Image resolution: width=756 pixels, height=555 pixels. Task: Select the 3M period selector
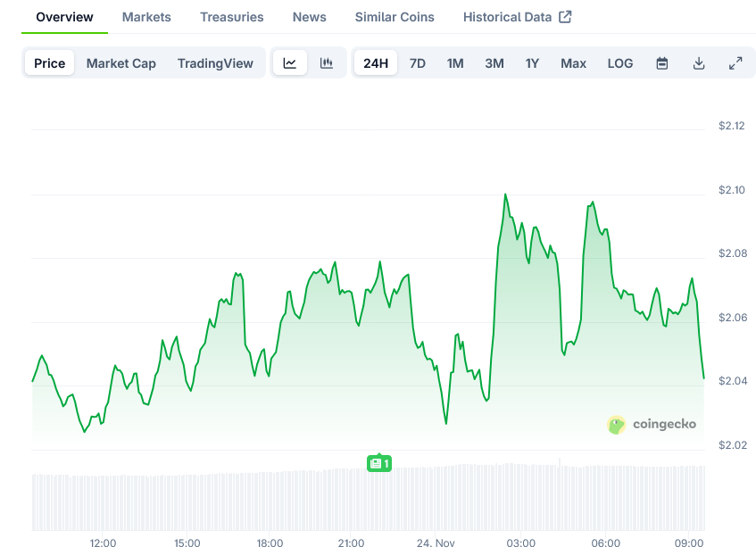coord(494,63)
